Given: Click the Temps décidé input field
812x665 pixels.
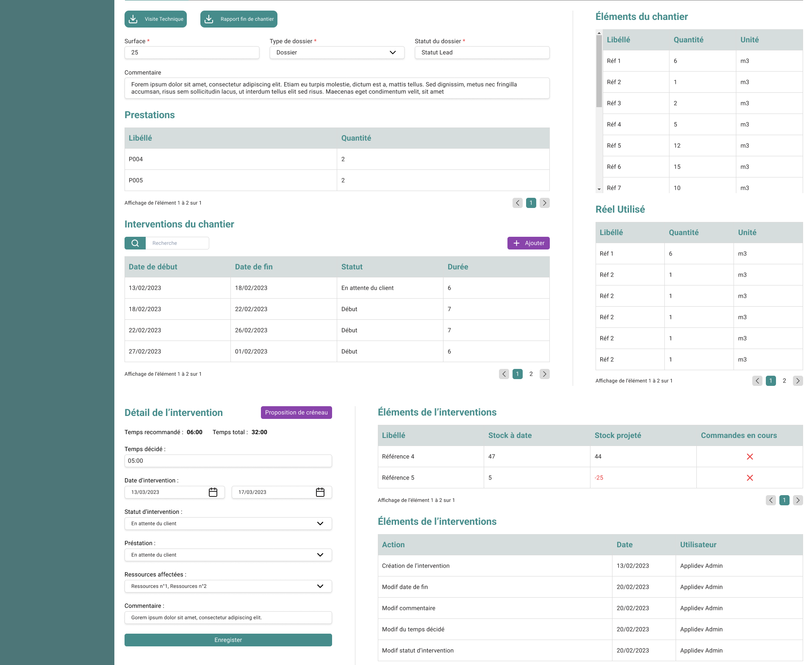Looking at the screenshot, I should tap(228, 461).
